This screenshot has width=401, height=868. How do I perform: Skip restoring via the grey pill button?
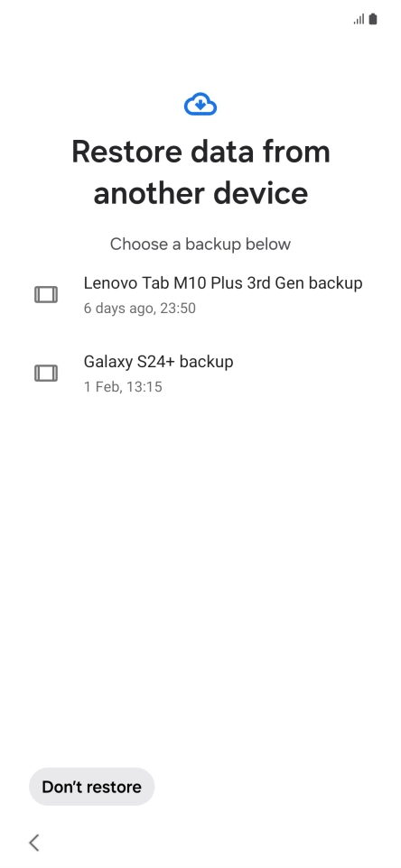coord(91,787)
